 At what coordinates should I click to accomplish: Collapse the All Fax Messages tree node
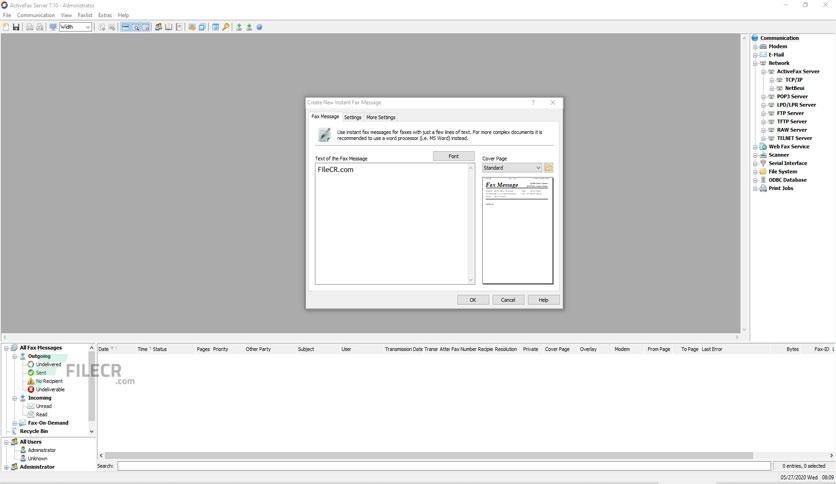point(6,348)
